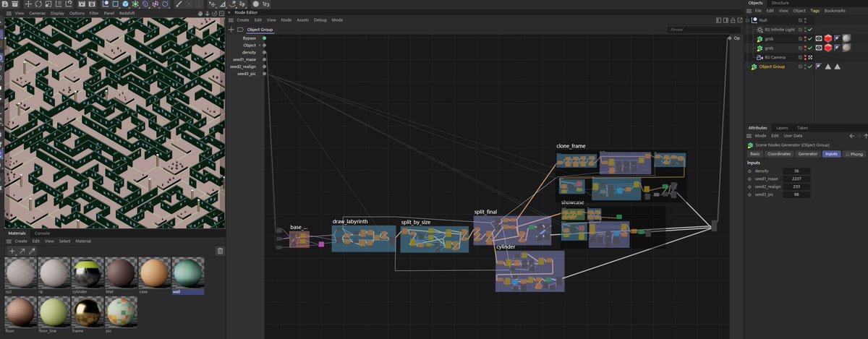This screenshot has height=339, width=868.
Task: Open the Mode menu in Attributes panel
Action: 760,136
